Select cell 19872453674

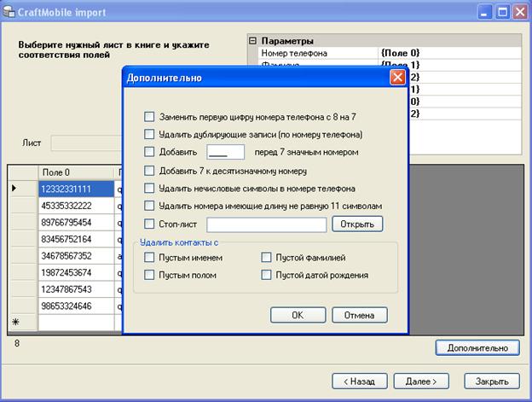[x=76, y=272]
